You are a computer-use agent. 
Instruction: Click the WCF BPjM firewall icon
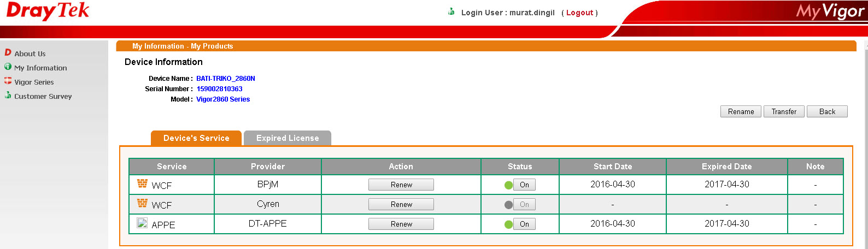point(142,183)
